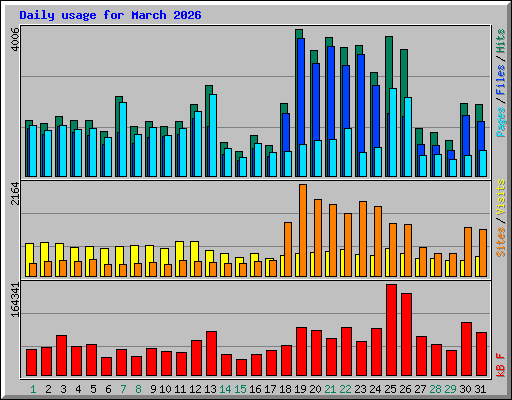Select the 164341 kilobytes axis value
Image resolution: width=512 pixels, height=400 pixels.
(15, 300)
